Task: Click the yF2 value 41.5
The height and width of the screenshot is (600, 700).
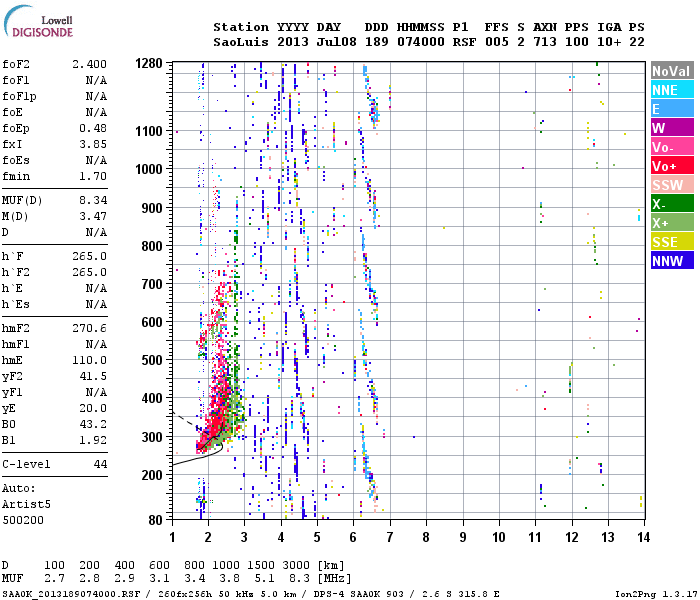Action: [x=93, y=376]
